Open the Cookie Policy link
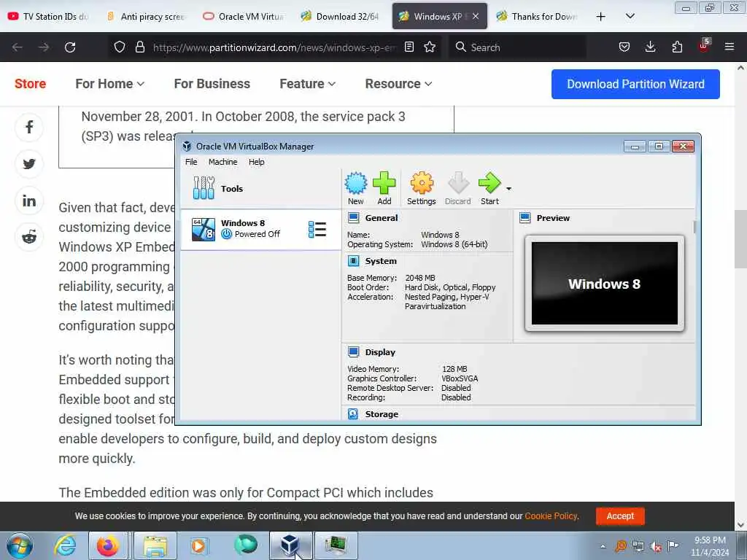The height and width of the screenshot is (560, 747). (551, 516)
